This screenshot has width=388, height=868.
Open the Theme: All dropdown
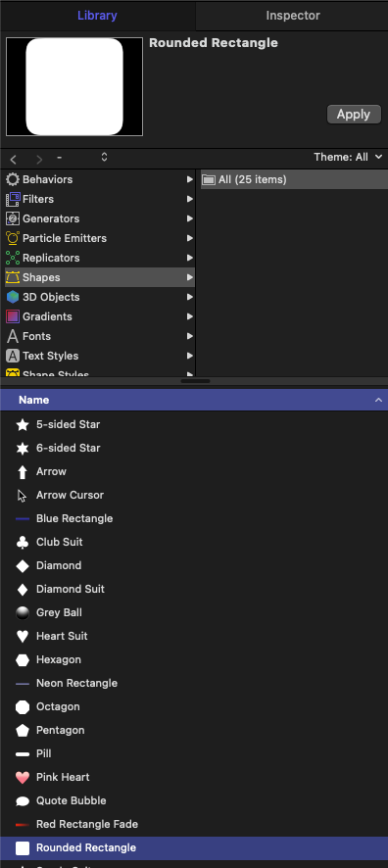(348, 157)
